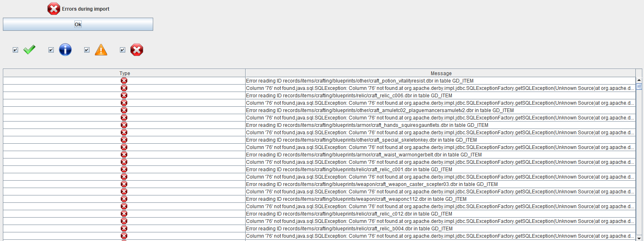Click the green checkmark filter icon
644x241 pixels.
pyautogui.click(x=30, y=50)
